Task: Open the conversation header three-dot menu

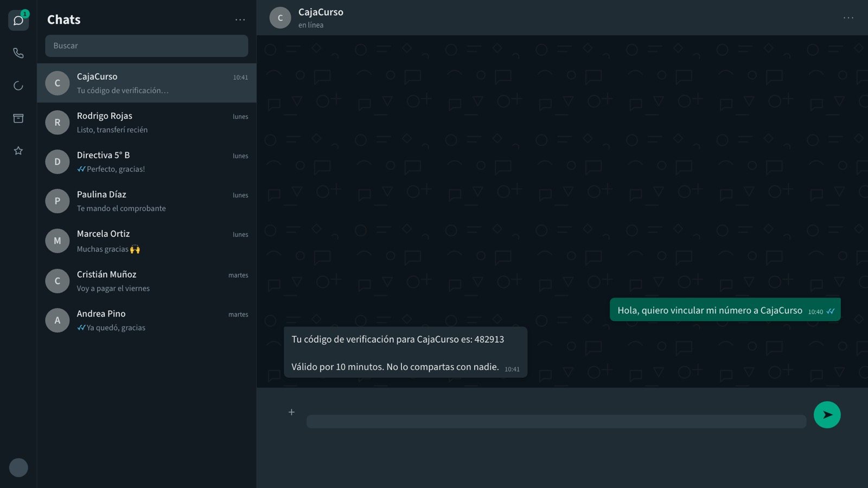Action: [x=848, y=18]
